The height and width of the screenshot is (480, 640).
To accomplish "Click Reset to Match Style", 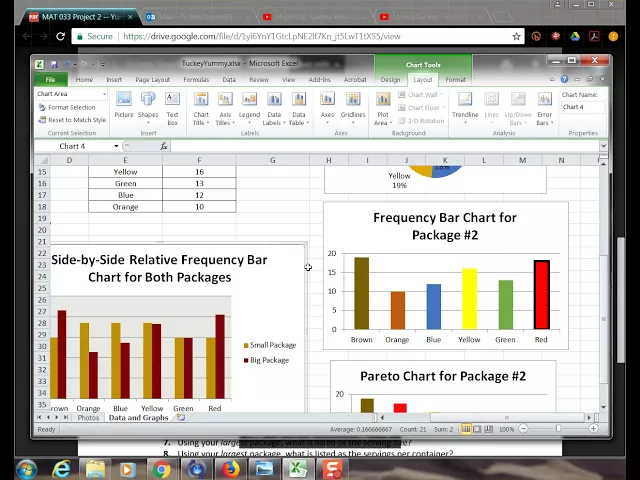I will coord(72,120).
